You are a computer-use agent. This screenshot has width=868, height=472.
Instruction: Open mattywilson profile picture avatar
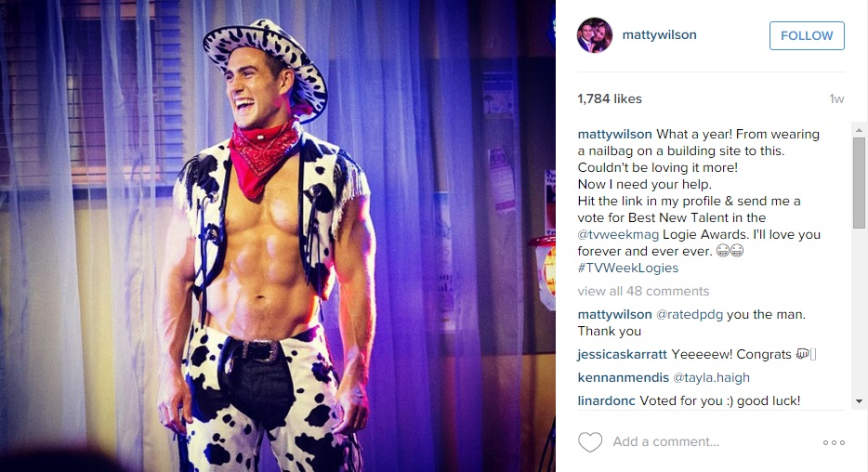click(595, 35)
